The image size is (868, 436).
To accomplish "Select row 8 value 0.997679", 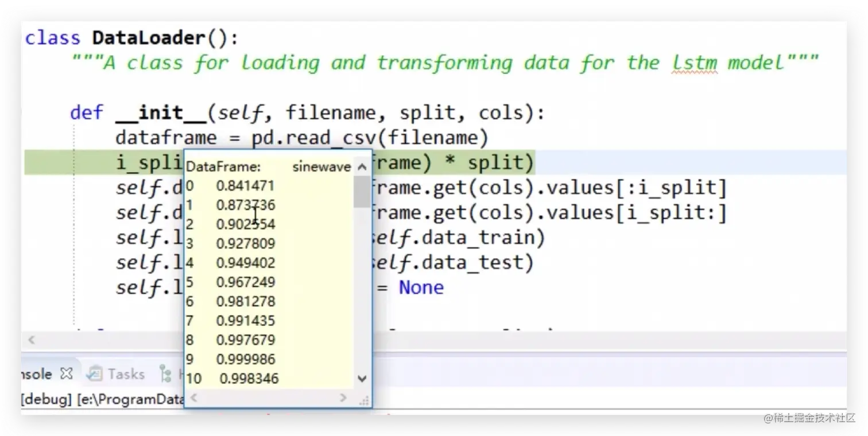I will point(245,340).
